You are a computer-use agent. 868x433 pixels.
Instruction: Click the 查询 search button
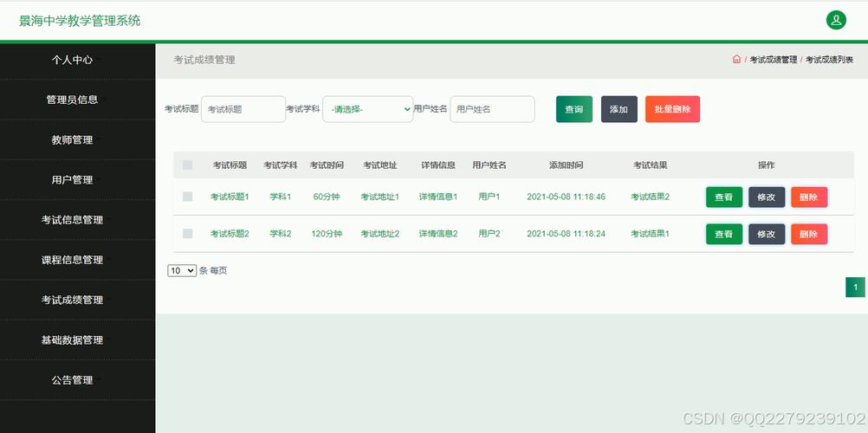(574, 109)
